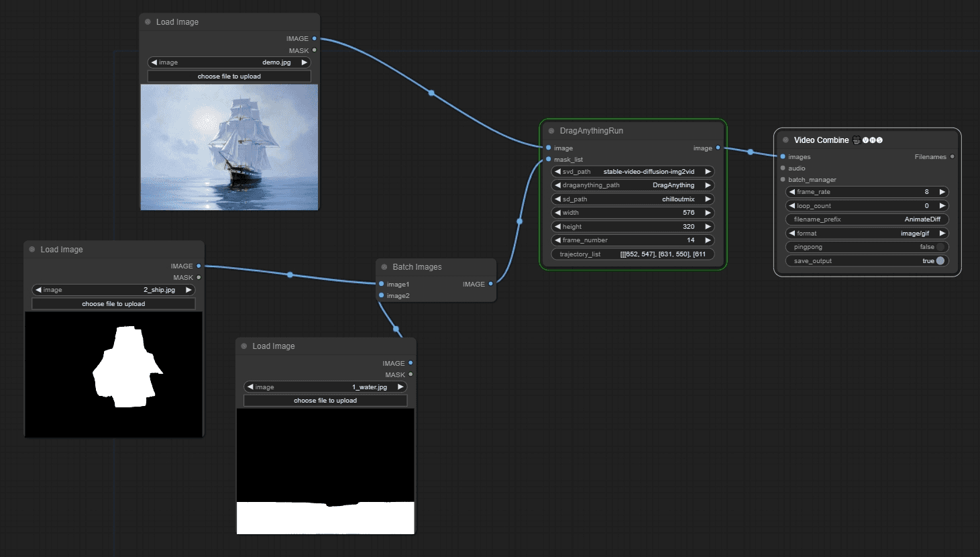Click the Batch Images node collapse dot
This screenshot has height=557, width=980.
(x=384, y=267)
